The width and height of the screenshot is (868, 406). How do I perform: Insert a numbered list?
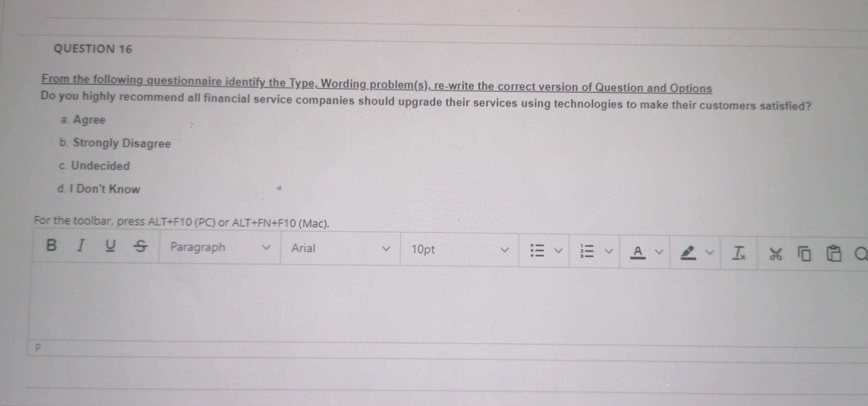click(x=586, y=250)
